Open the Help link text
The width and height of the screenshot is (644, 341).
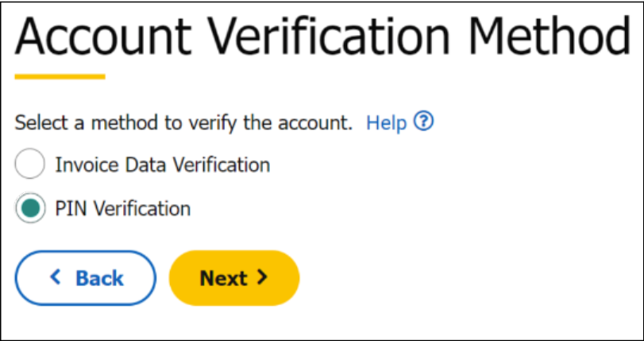(x=386, y=123)
